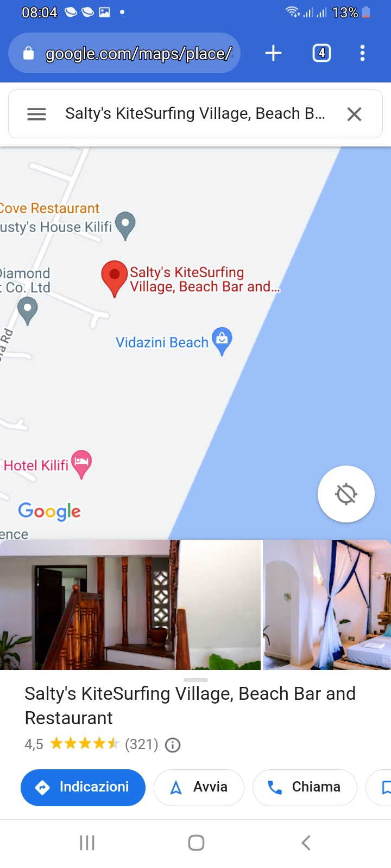Open the hamburger menu in search bar
This screenshot has width=391, height=868.
point(36,114)
